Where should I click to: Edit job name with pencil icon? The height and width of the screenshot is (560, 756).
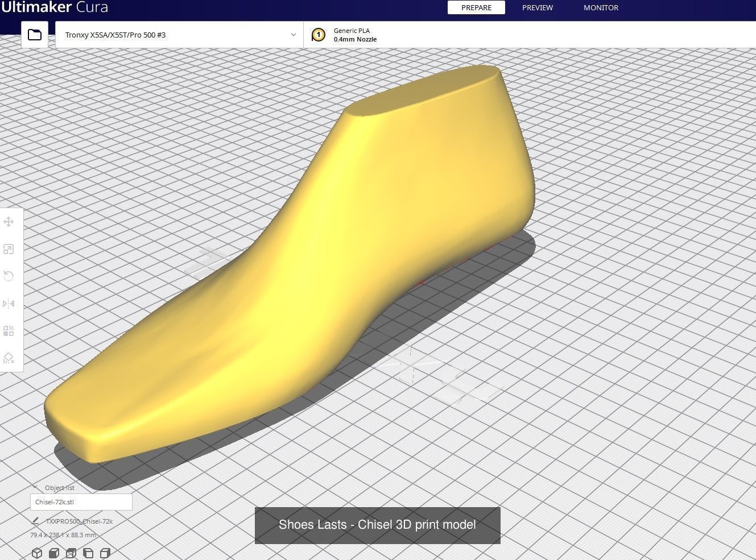click(35, 521)
